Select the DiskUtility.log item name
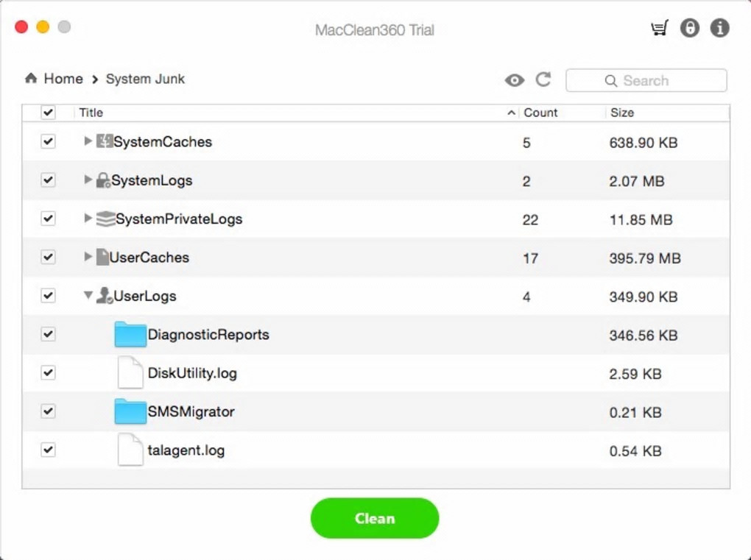The height and width of the screenshot is (560, 751). [x=192, y=373]
